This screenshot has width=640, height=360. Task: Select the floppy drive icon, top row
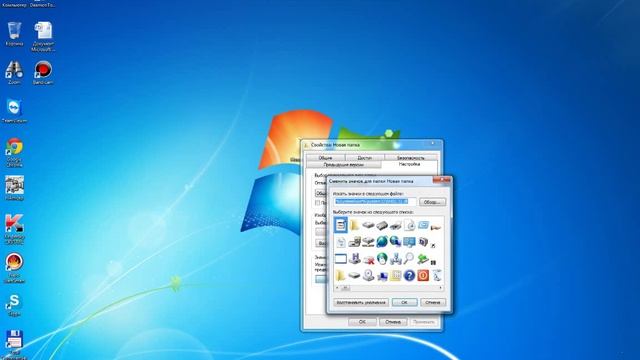tap(396, 225)
